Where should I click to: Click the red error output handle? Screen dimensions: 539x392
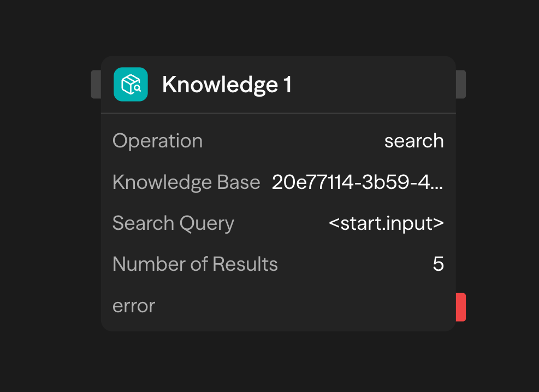tap(461, 307)
